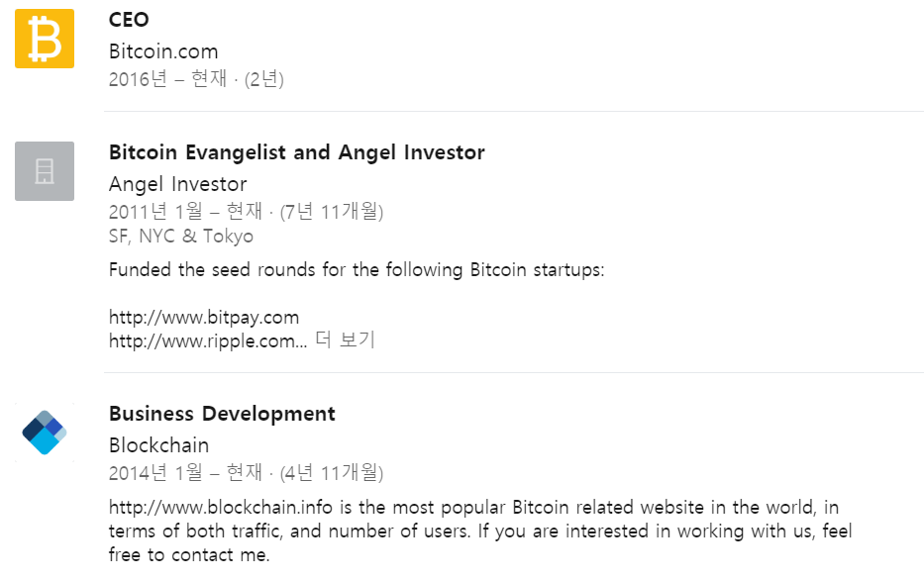Click the gray building placeholder company icon
The width and height of the screenshot is (924, 580).
[x=45, y=171]
